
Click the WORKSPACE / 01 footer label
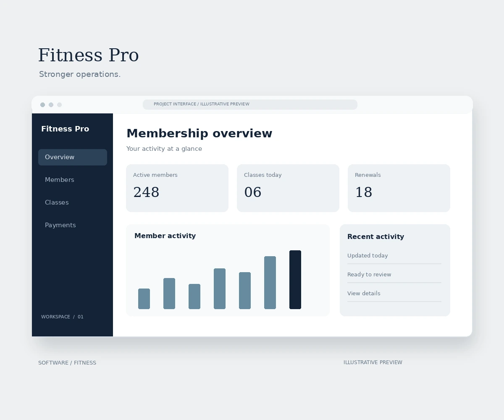point(62,317)
